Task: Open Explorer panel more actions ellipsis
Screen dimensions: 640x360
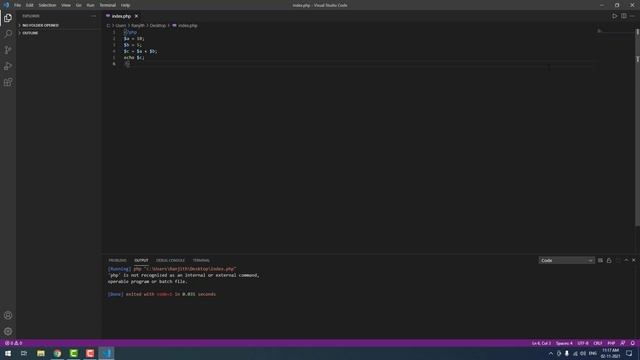Action: tap(93, 16)
